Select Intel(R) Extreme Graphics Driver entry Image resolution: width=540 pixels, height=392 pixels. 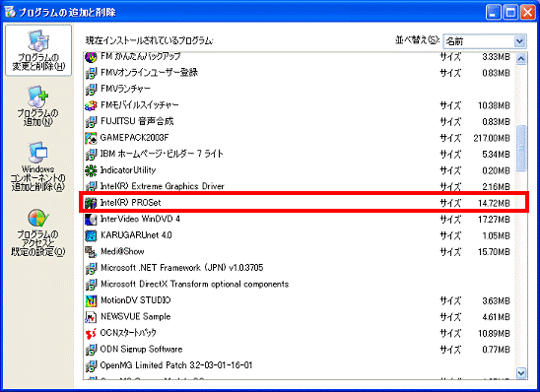point(299,186)
